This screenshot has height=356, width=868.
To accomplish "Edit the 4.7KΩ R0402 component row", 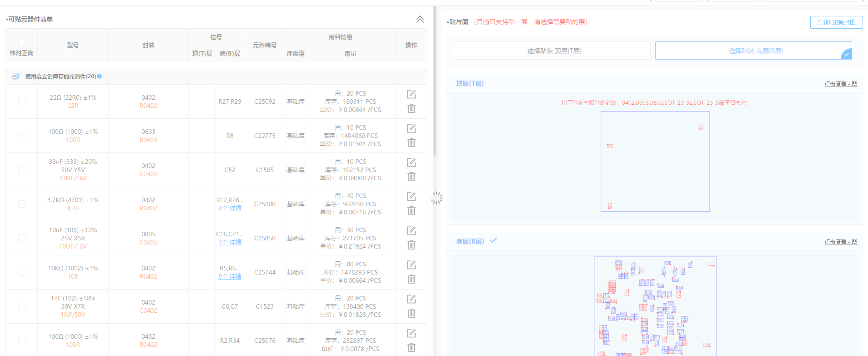I will pyautogui.click(x=411, y=197).
